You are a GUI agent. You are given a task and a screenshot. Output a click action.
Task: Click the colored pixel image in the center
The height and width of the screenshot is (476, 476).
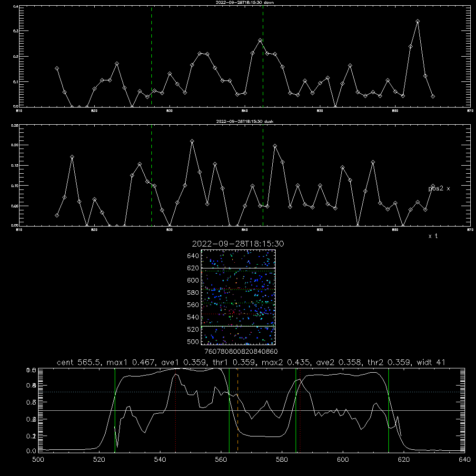pos(238,297)
